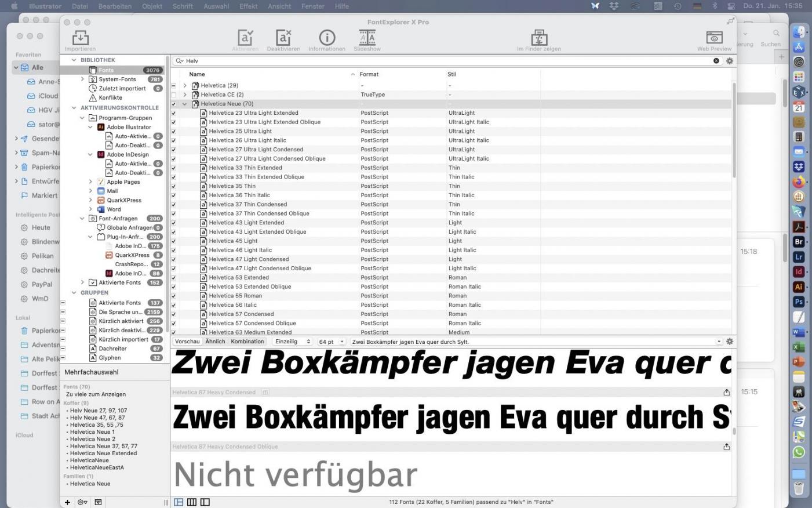The width and height of the screenshot is (812, 508).
Task: Open the Einzeilig preview mode dropdown
Action: tap(293, 342)
